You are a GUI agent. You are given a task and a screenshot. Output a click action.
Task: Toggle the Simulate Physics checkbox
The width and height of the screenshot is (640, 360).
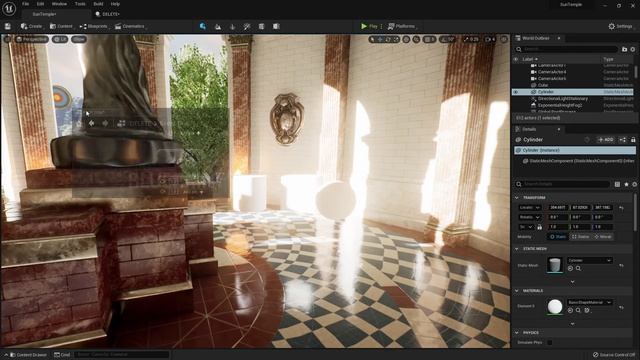click(x=550, y=342)
